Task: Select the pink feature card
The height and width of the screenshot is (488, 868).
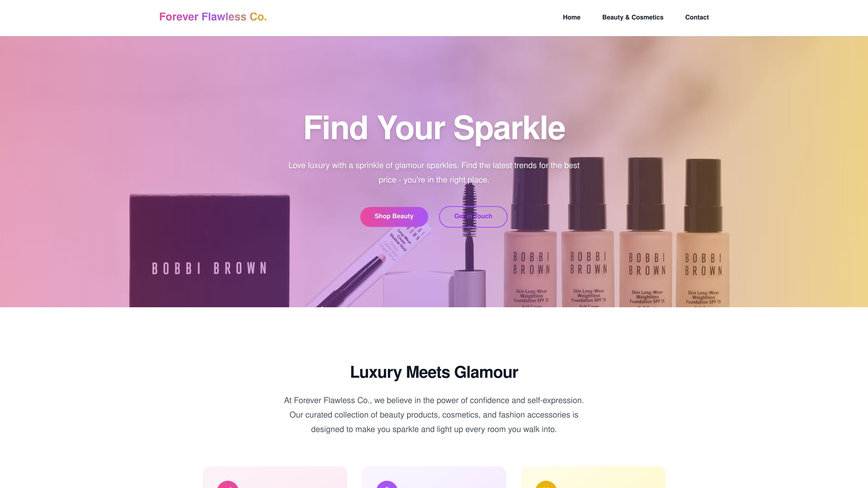Action: (275, 477)
